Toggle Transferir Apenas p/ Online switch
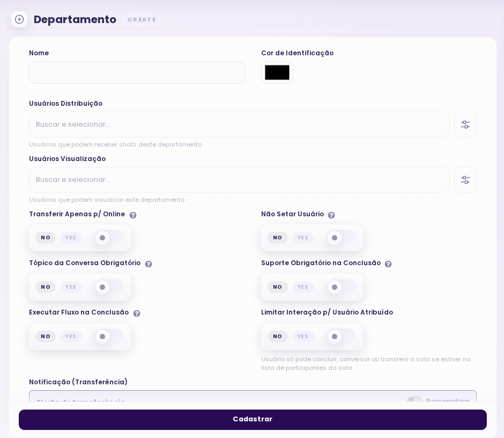 [109, 238]
